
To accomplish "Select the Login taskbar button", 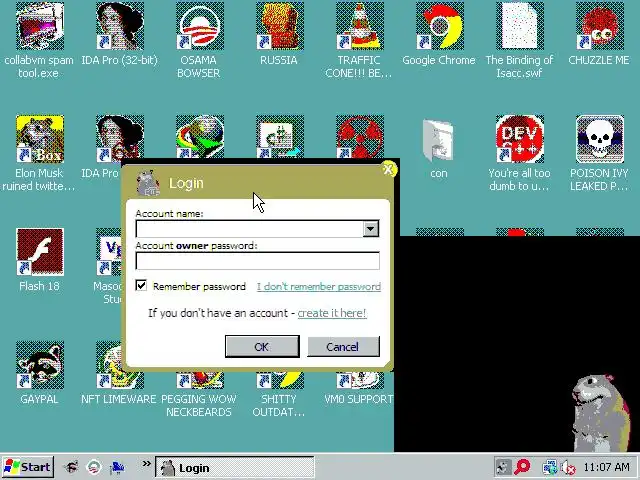I will click(235, 468).
